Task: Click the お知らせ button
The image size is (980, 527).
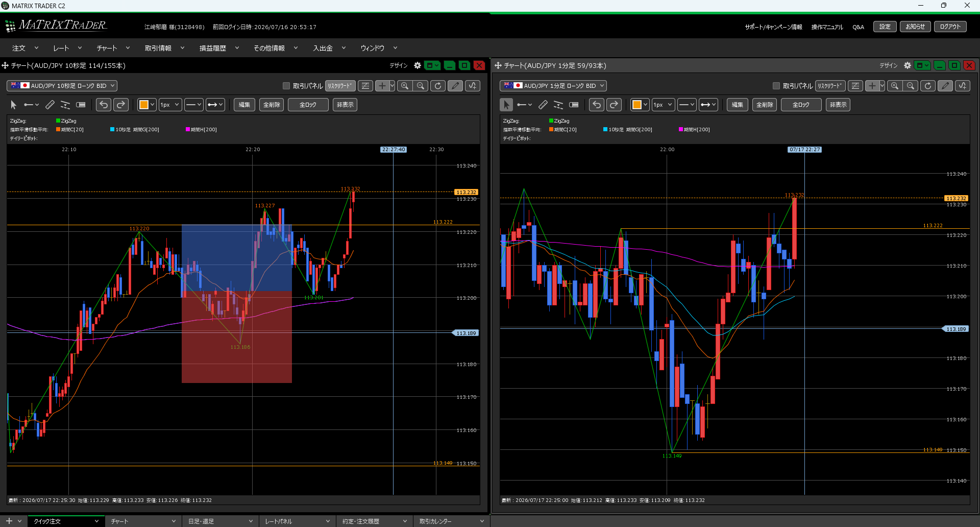Action: pos(915,27)
